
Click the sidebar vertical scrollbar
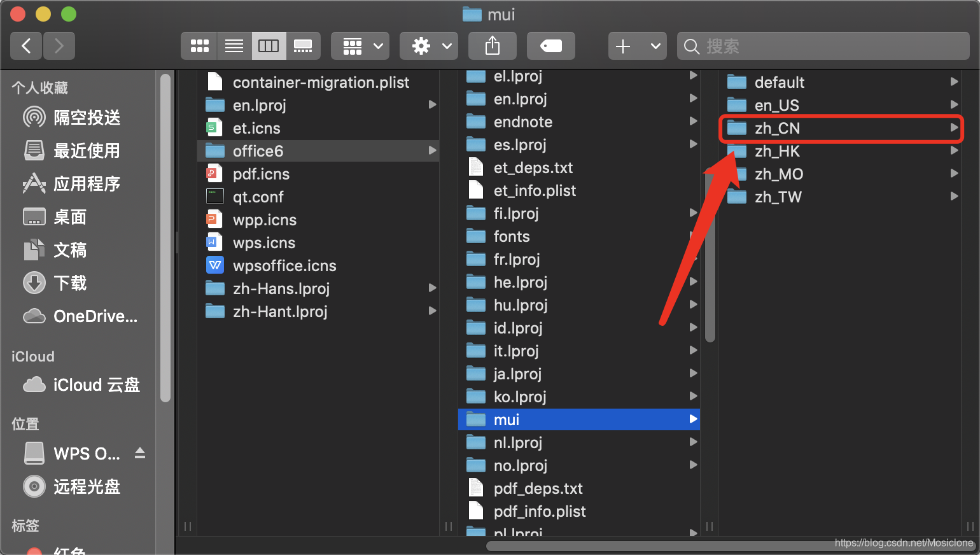165,238
